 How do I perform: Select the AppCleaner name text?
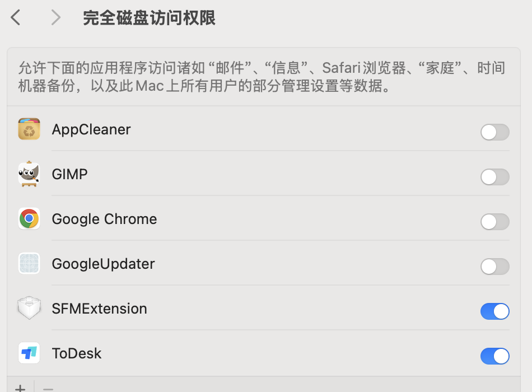[91, 130]
